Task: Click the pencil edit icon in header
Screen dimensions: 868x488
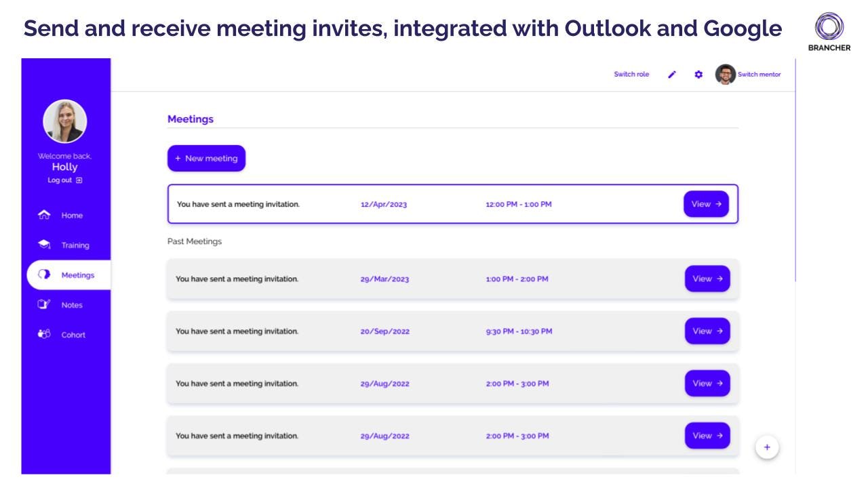Action: click(x=672, y=75)
